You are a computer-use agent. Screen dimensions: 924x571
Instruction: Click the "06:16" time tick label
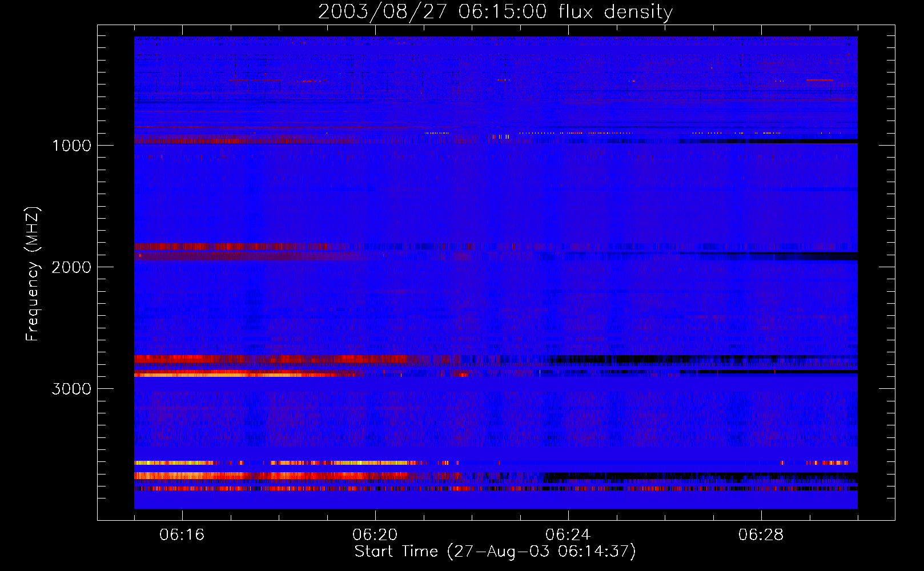[182, 535]
